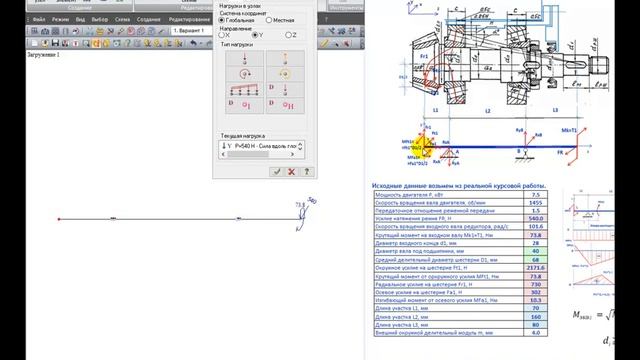Click the left red end node of the beam

pyautogui.click(x=59, y=219)
